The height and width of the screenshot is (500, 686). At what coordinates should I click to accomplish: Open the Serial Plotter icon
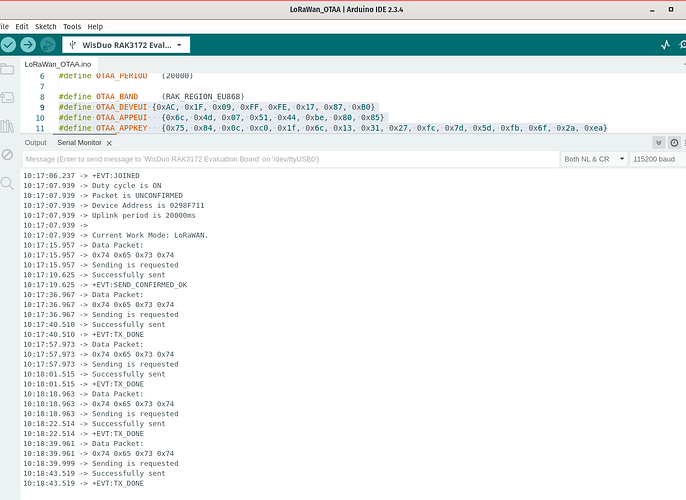coord(665,45)
